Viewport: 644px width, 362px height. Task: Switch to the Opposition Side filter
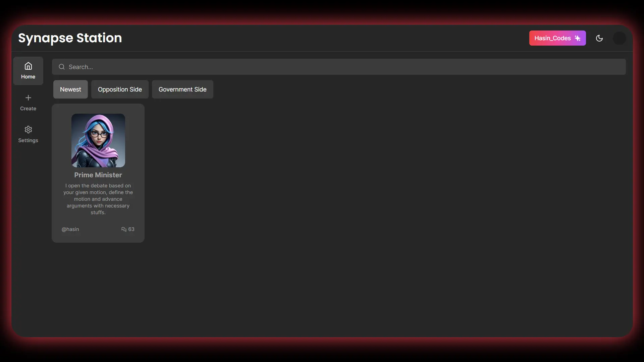click(x=120, y=89)
